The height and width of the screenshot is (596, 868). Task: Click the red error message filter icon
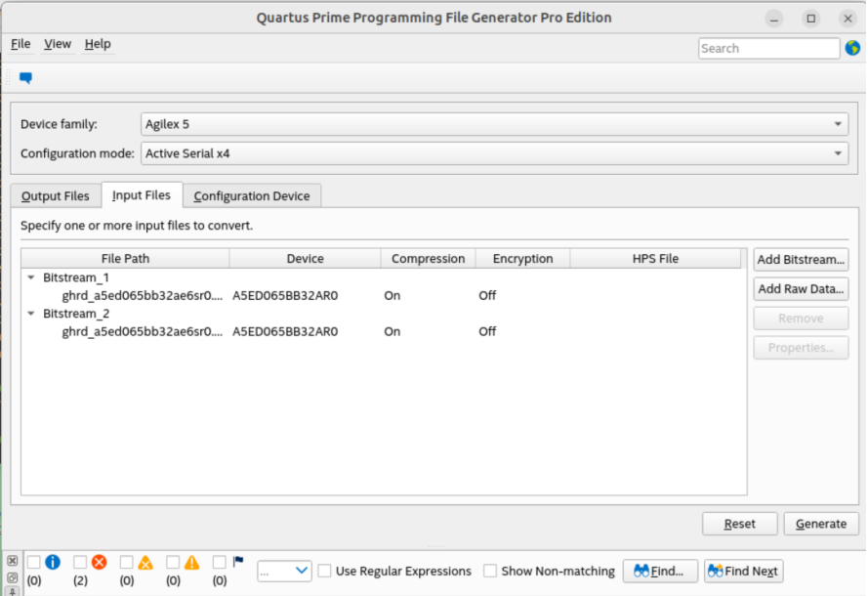[99, 562]
